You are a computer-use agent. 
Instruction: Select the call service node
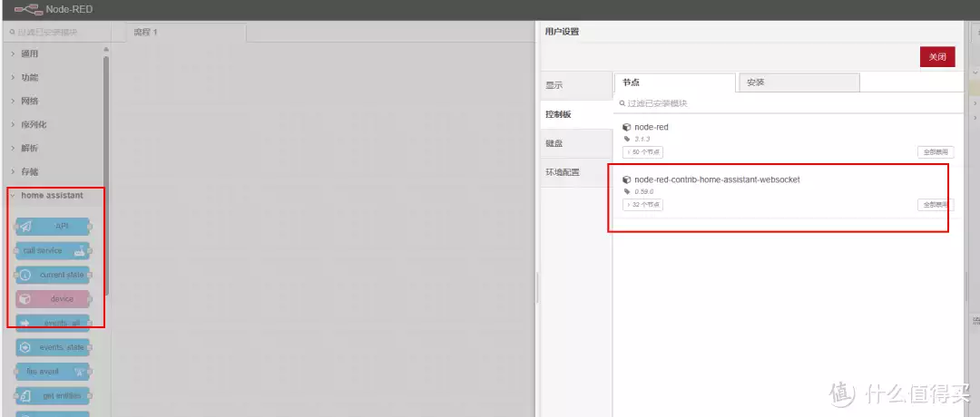[53, 250]
